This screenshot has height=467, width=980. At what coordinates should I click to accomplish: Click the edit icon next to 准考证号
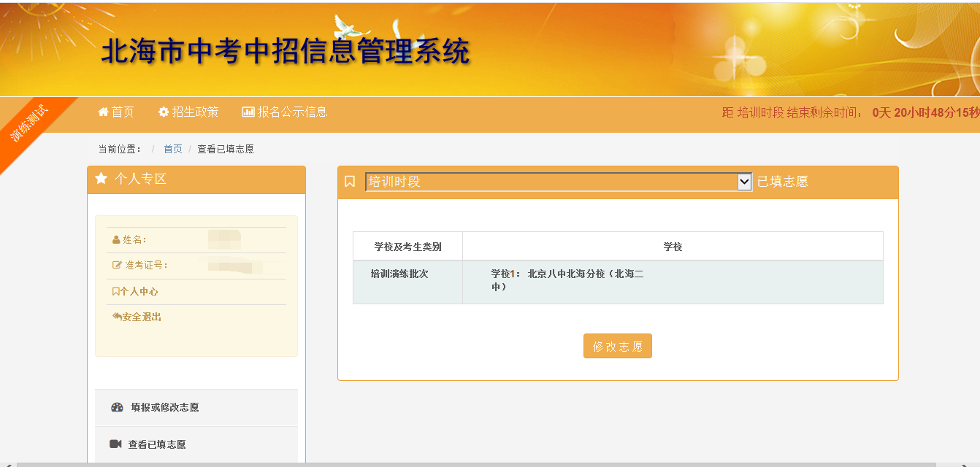point(117,266)
